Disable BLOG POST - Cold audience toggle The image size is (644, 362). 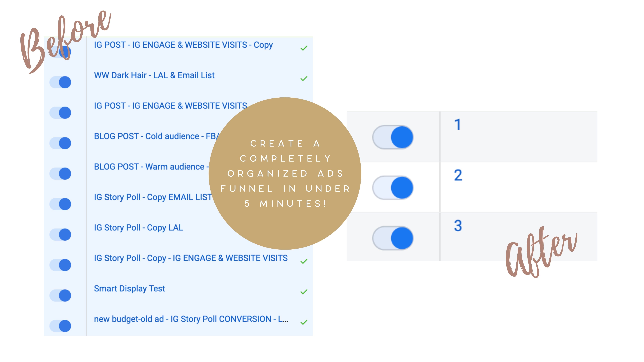[60, 143]
